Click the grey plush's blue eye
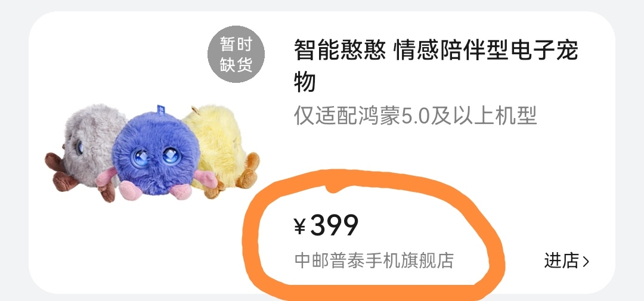Image resolution: width=644 pixels, height=301 pixels. pos(79,147)
